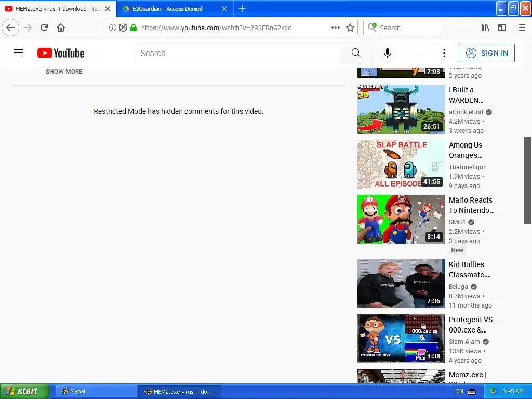Click the Mario Reacts To Nintendo... title
532x399 pixels.
(x=472, y=205)
